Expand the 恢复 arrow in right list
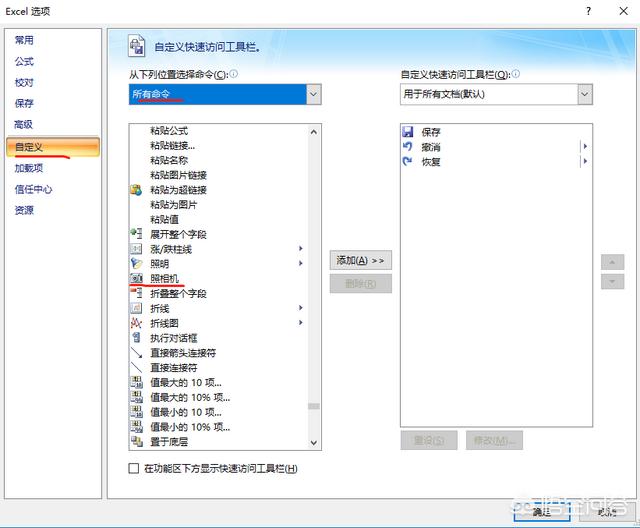 585,161
